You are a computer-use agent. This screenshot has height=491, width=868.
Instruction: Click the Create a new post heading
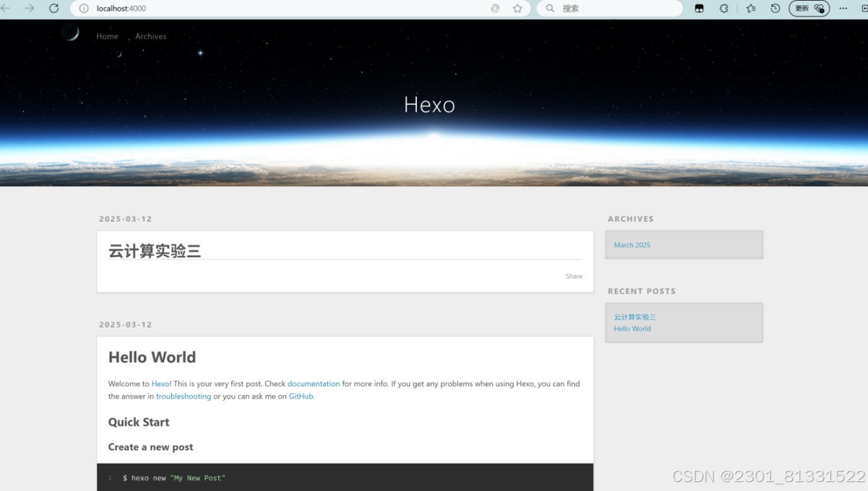(151, 446)
